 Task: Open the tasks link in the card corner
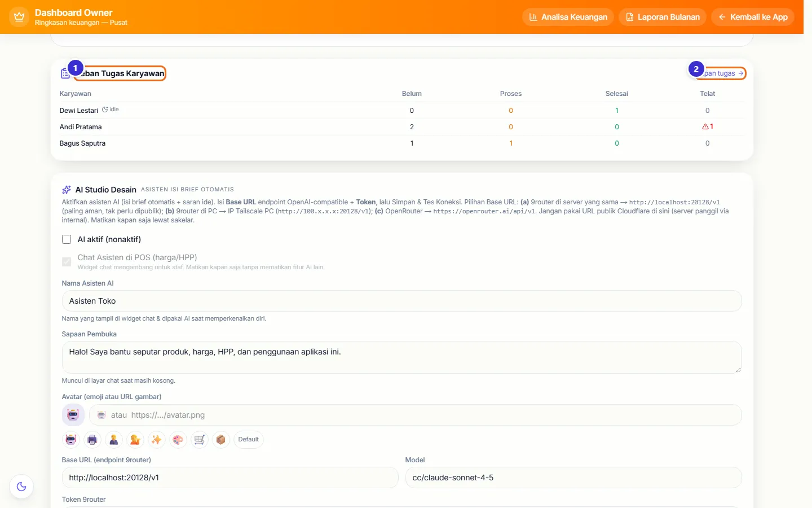coord(720,73)
